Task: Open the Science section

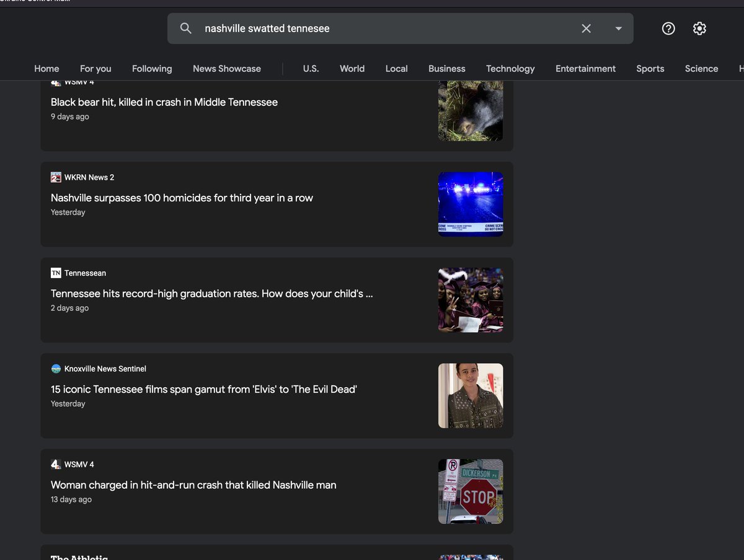Action: (x=702, y=69)
